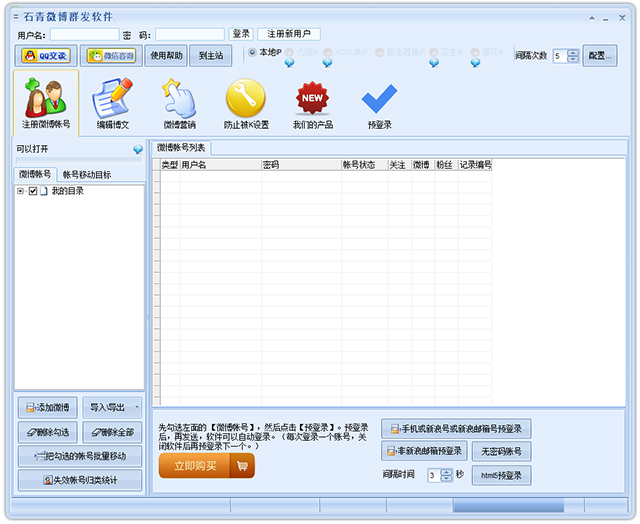Click the 粉丝 column header
This screenshot has width=640, height=524.
click(447, 165)
